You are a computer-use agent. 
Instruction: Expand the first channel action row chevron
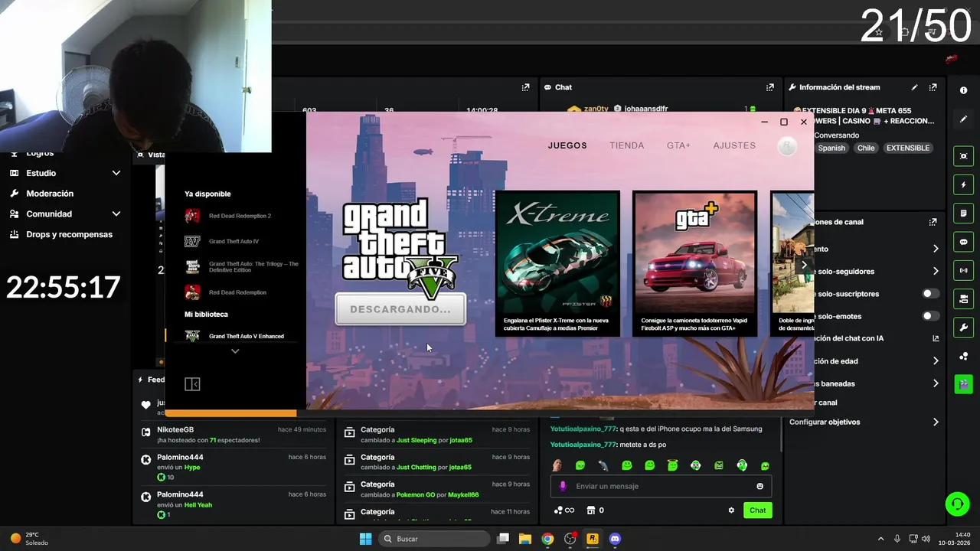click(x=936, y=249)
